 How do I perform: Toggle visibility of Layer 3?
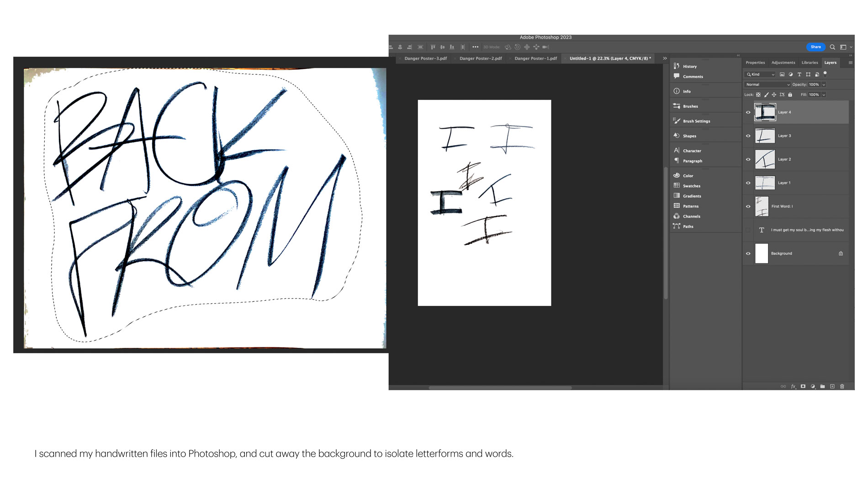pos(748,136)
